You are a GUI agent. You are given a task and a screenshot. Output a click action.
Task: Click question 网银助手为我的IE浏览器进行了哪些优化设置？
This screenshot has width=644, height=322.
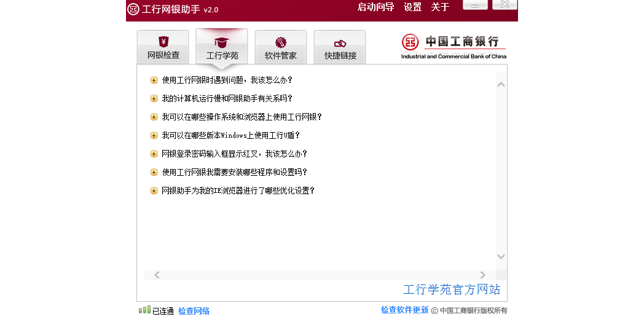(238, 190)
